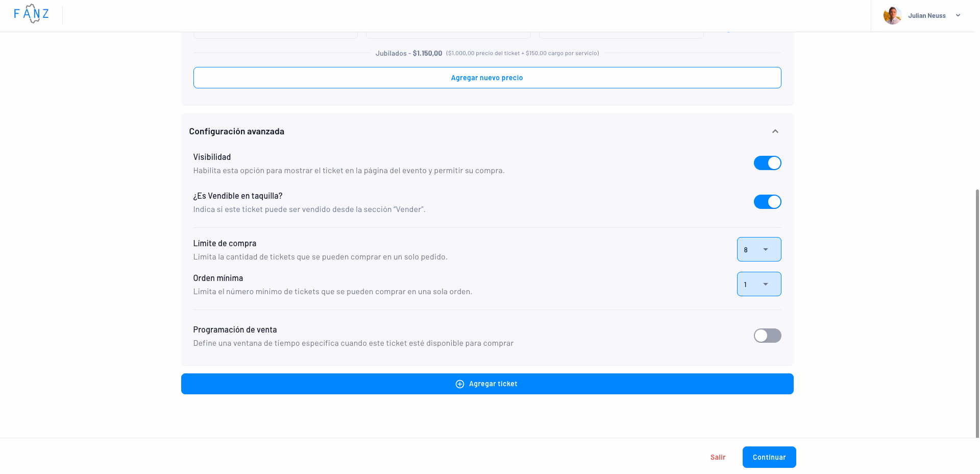Click the caret arrow in Orden mínima selector
The height and width of the screenshot is (474, 980).
click(x=766, y=284)
